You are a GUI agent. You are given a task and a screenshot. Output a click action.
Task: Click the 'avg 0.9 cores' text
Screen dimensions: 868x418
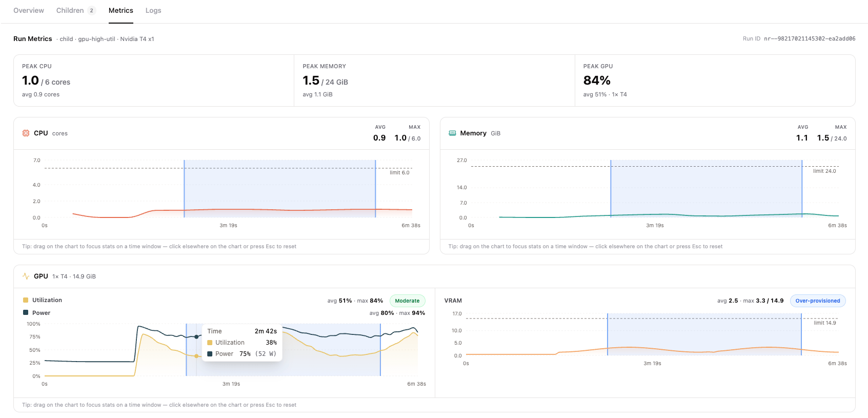[x=41, y=94]
